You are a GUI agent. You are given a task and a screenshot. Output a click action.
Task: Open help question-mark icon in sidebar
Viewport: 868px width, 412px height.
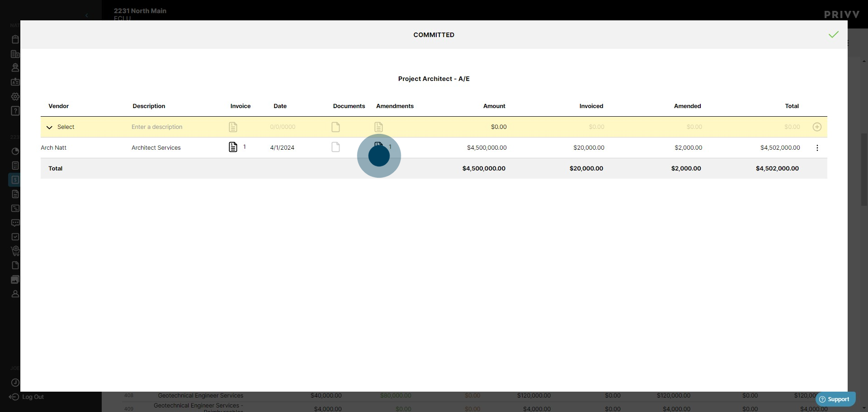coord(15,111)
